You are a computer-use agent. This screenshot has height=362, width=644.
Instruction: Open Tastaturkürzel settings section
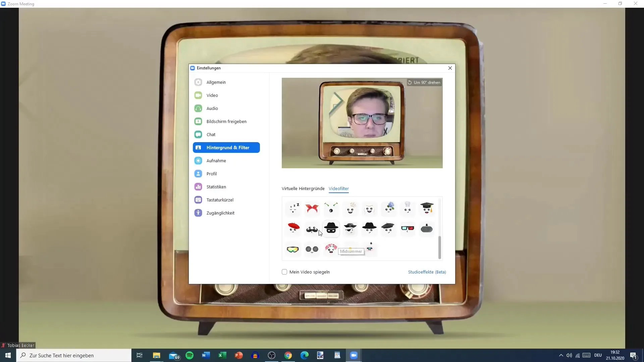226,200
